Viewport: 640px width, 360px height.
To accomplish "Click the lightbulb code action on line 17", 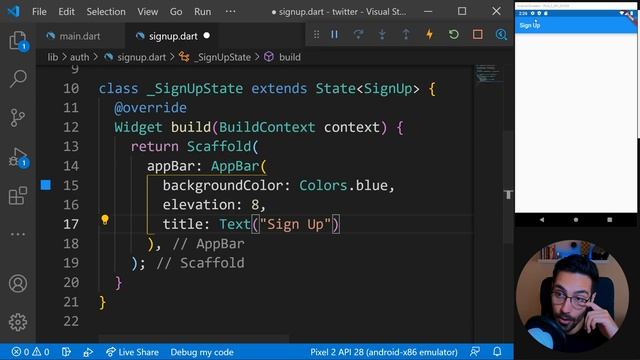I will point(105,220).
